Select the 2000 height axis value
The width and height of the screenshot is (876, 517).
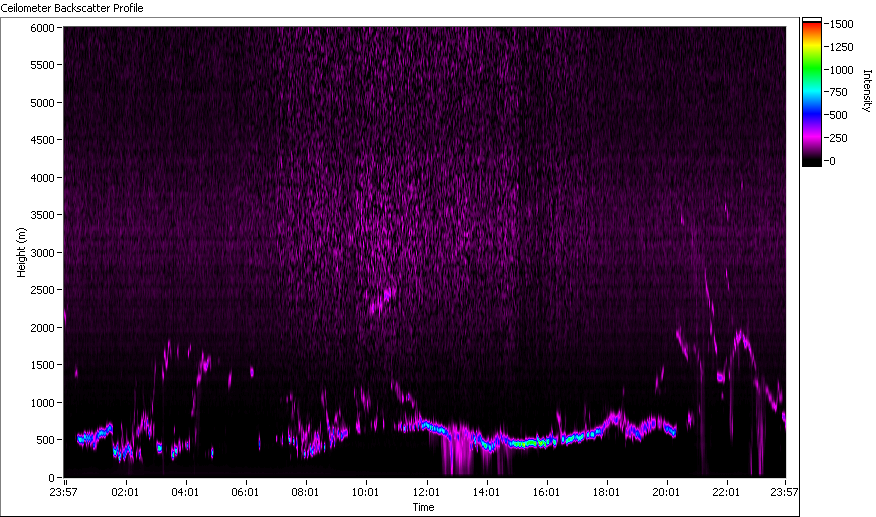coord(42,328)
